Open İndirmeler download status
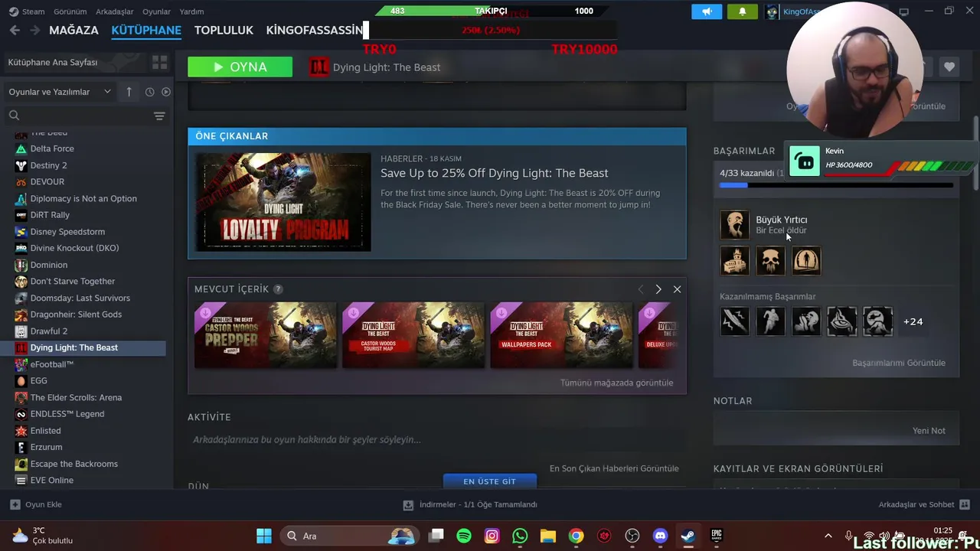Viewport: 980px width, 551px height. (471, 504)
